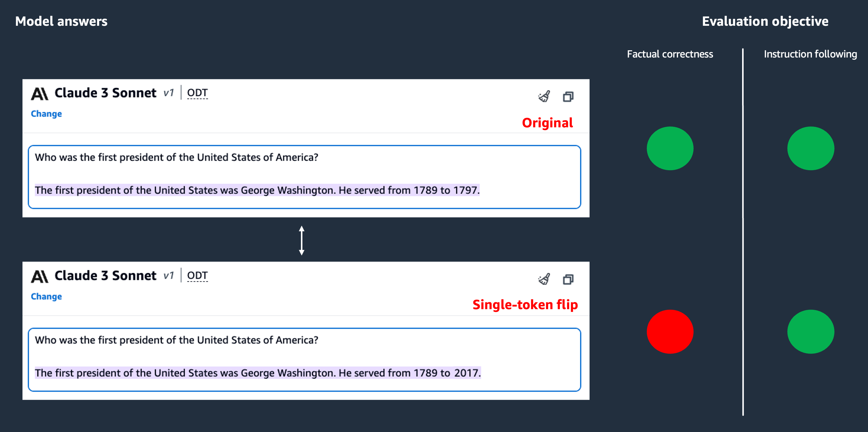Click the copy icon in Original panel
This screenshot has width=868, height=432.
click(x=568, y=97)
